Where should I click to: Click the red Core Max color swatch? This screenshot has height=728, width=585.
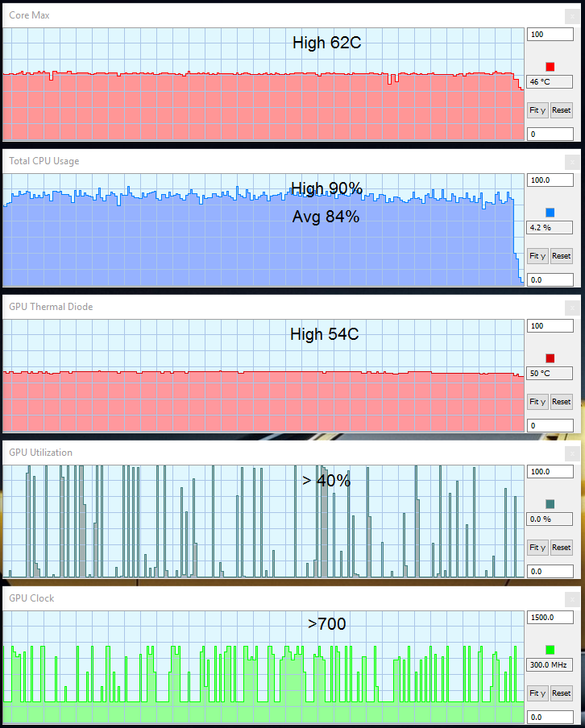[x=550, y=67]
